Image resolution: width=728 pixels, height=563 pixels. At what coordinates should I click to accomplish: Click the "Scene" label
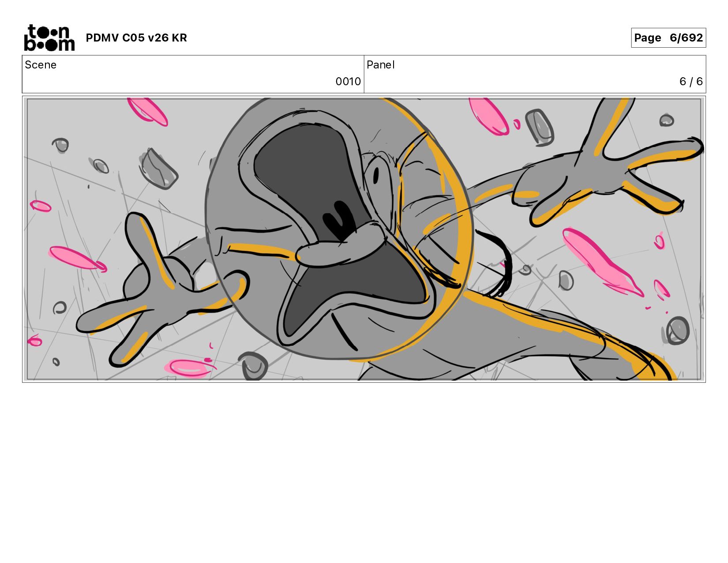41,65
